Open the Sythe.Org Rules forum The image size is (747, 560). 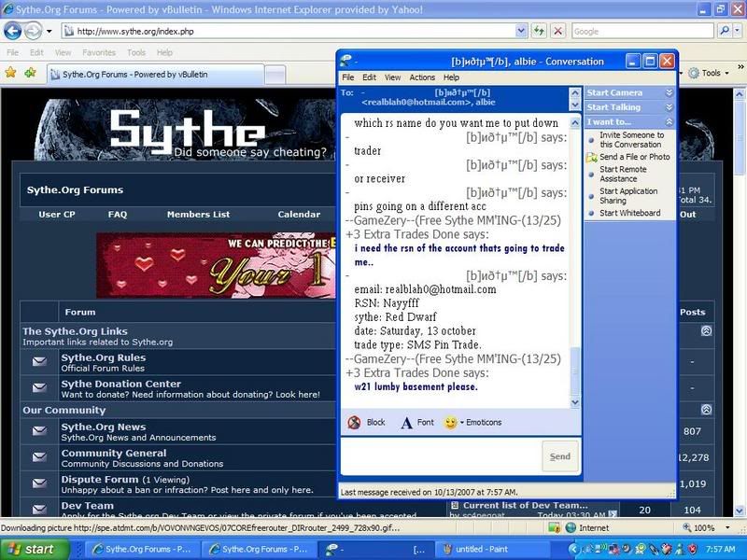[104, 357]
